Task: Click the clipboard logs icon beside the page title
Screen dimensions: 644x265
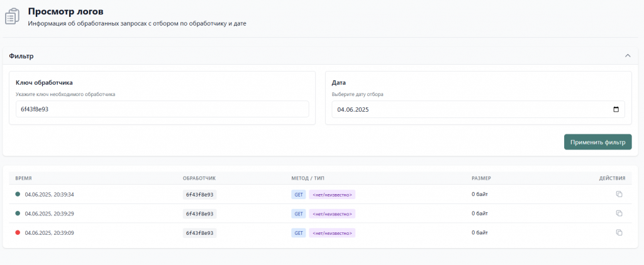Action: (x=12, y=16)
